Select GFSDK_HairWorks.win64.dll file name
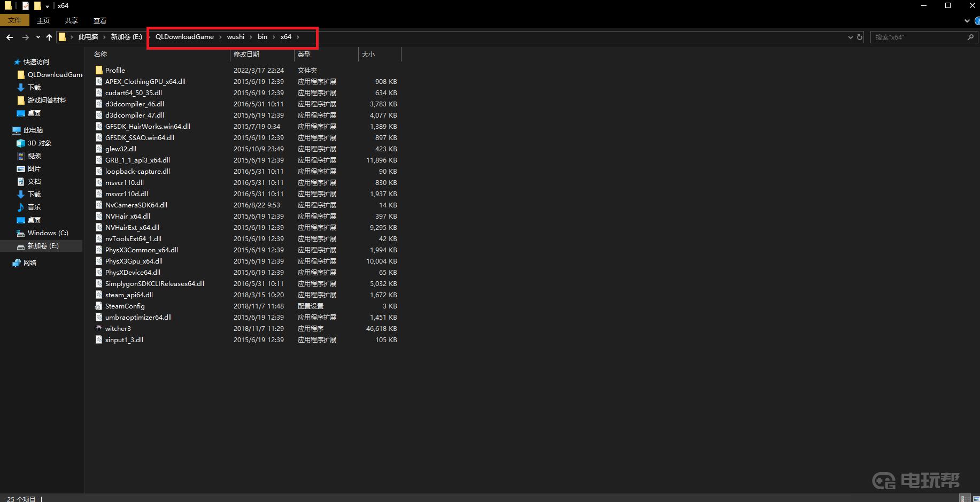The image size is (980, 502). (148, 126)
